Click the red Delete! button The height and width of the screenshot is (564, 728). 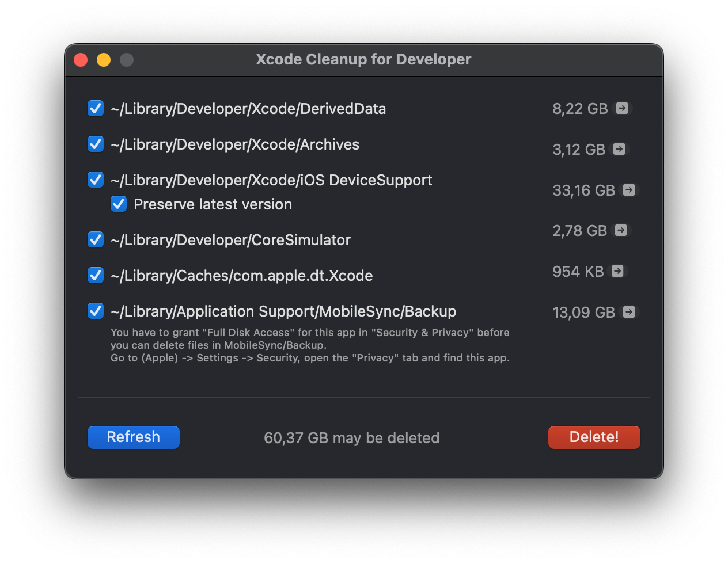[594, 437]
